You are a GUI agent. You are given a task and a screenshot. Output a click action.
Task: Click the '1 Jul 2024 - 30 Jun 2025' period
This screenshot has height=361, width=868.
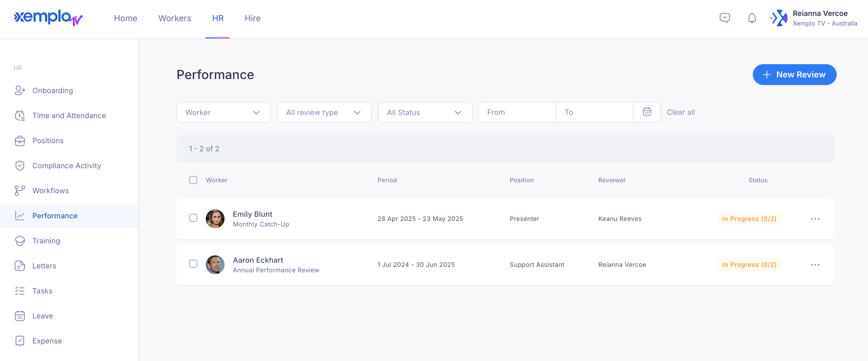pyautogui.click(x=416, y=265)
